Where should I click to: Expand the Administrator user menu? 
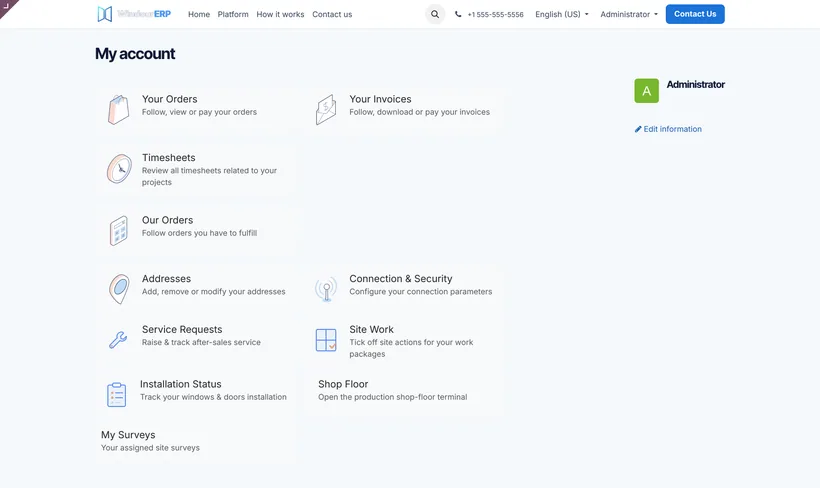pyautogui.click(x=629, y=14)
